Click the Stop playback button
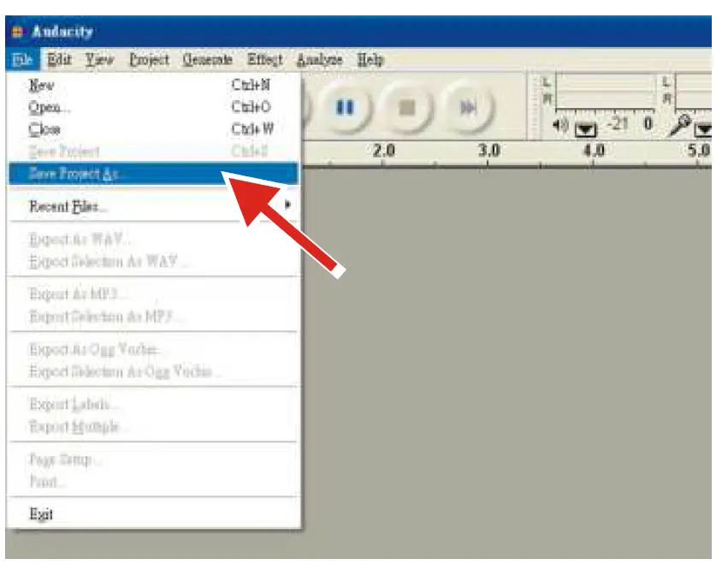This screenshot has height=565, width=728. (407, 107)
